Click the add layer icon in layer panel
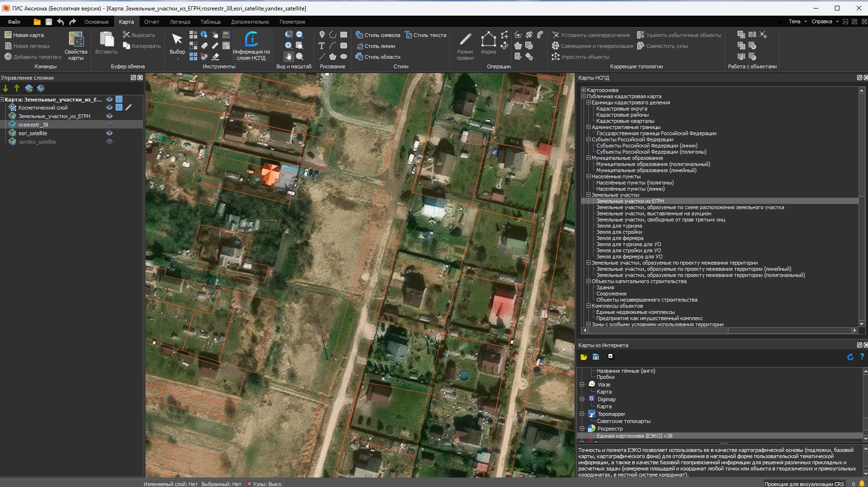868x487 pixels. pos(29,88)
